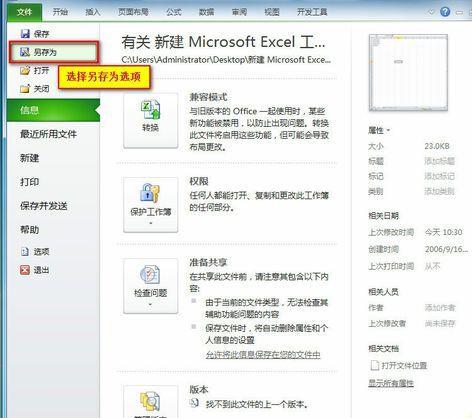Click the add tag (添加标记) field
Screen dimensions: 472x418
tap(439, 176)
